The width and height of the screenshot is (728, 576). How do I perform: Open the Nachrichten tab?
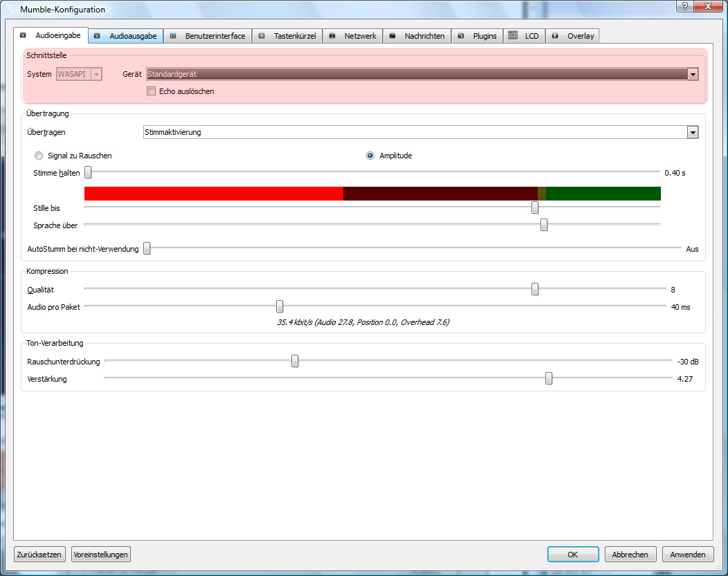coord(417,36)
